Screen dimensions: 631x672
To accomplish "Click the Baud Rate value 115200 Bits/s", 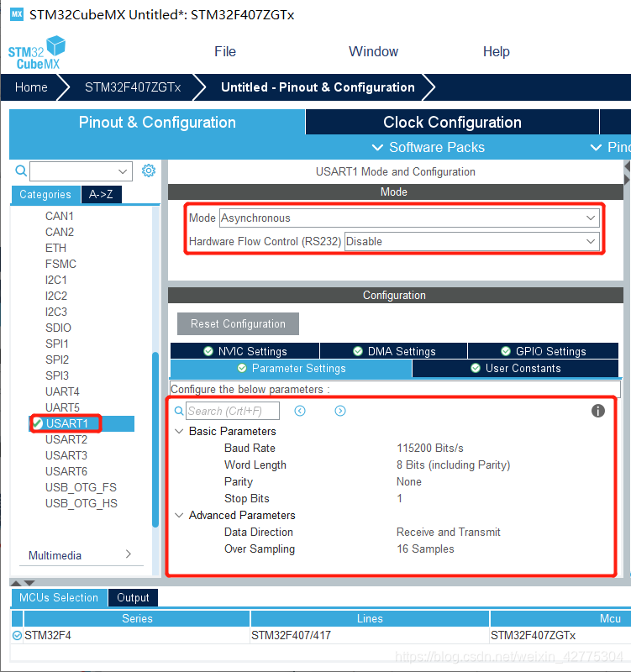I will pos(430,448).
